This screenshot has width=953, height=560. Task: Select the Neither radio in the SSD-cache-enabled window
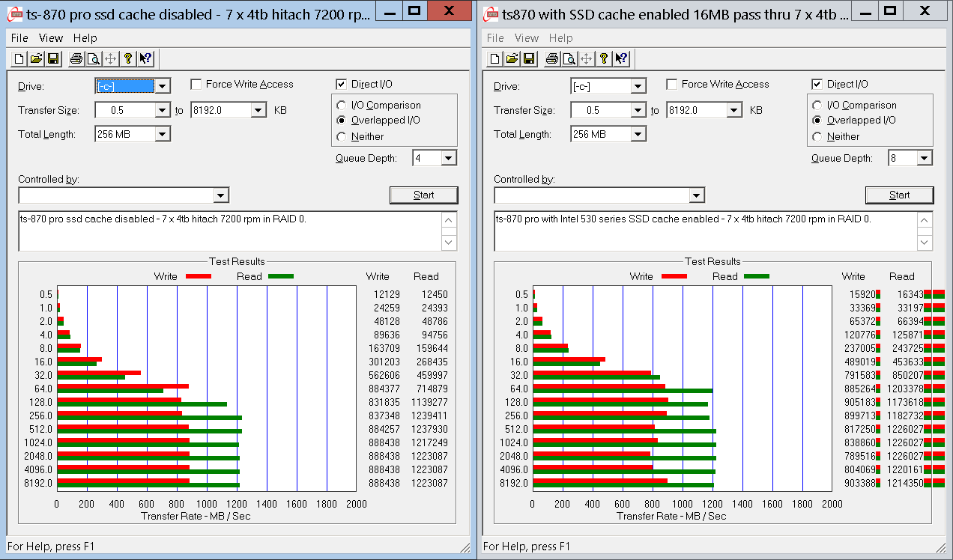tap(817, 137)
